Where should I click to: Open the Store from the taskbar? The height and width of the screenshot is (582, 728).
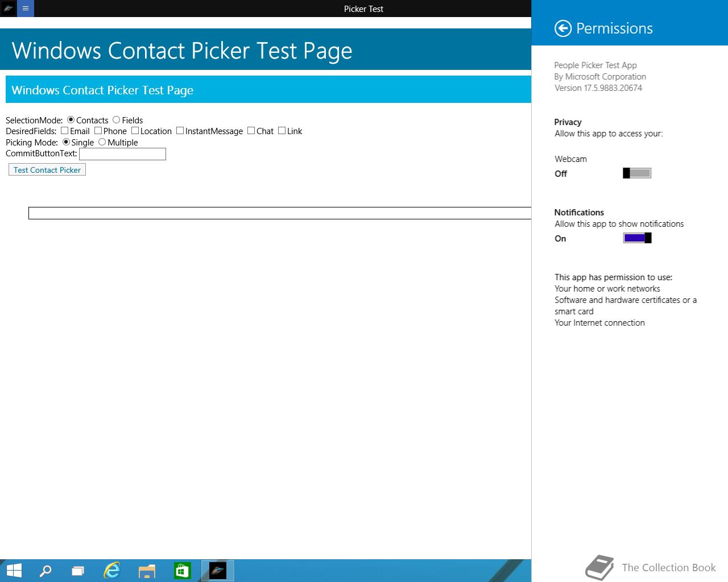coord(182,571)
